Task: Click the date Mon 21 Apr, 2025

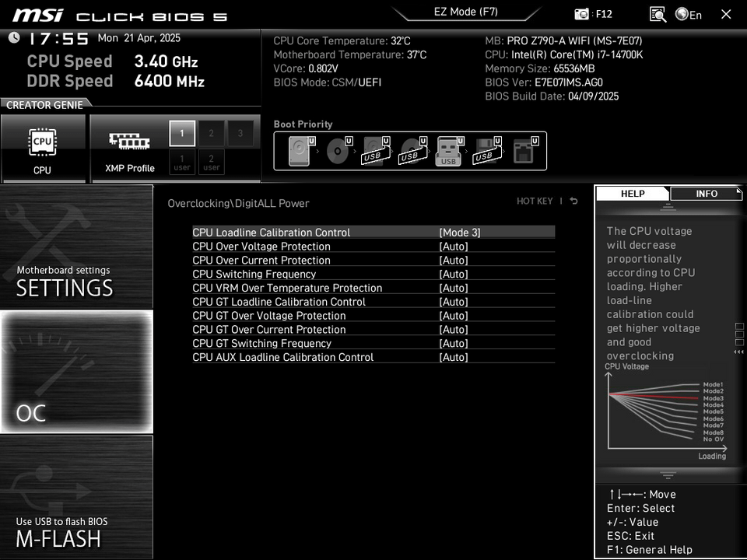Action: point(139,38)
